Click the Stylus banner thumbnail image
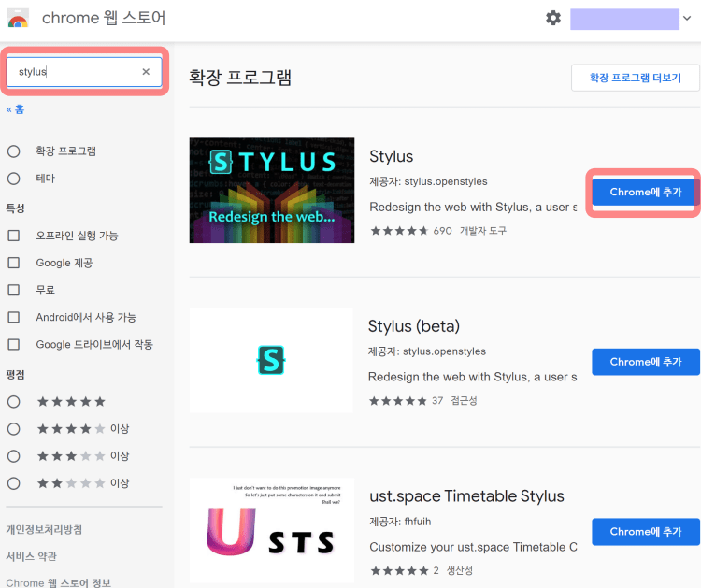701x588 pixels. [271, 190]
